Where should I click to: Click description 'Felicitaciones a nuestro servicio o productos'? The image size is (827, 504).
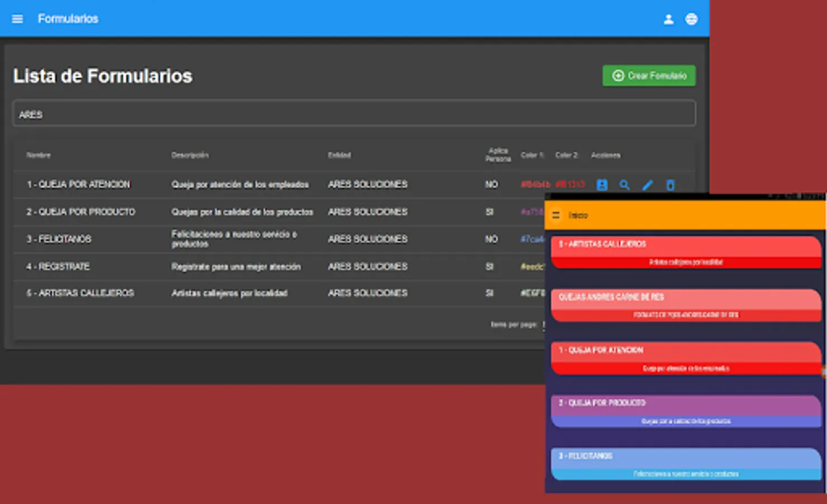234,239
